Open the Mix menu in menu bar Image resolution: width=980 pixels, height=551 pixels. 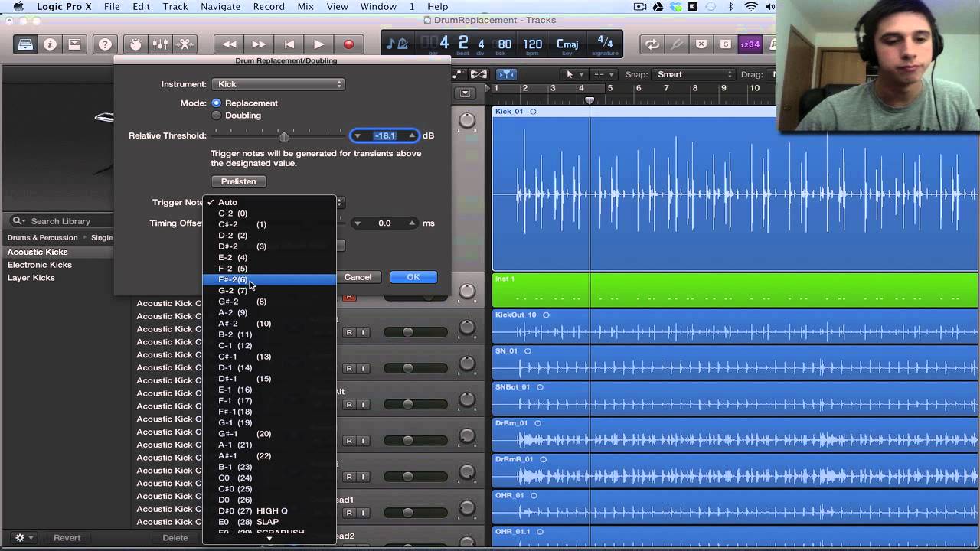point(305,7)
